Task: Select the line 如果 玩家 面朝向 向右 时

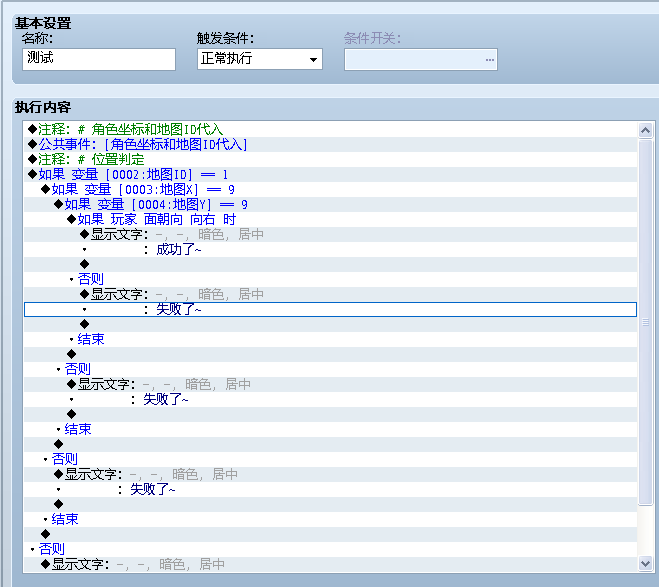Action: click(330, 219)
